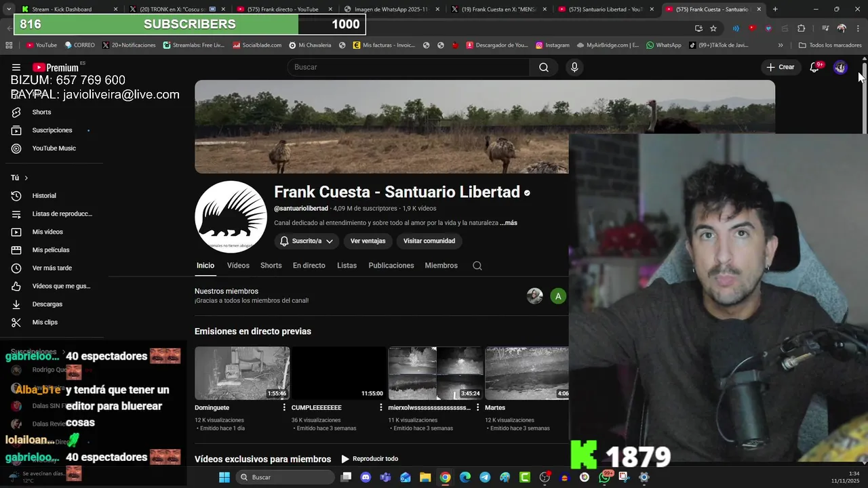Screen dimensions: 868x488
Task: Expand the channel description with ...más
Action: [509, 223]
